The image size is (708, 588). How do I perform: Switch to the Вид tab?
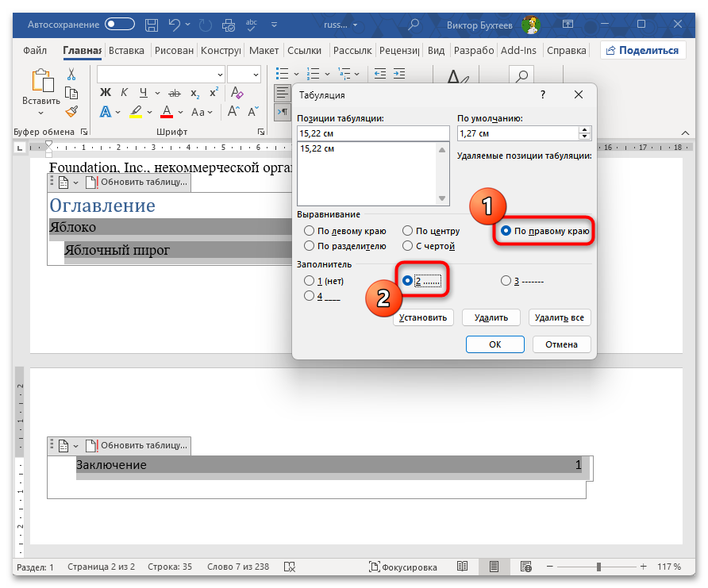[x=437, y=51]
